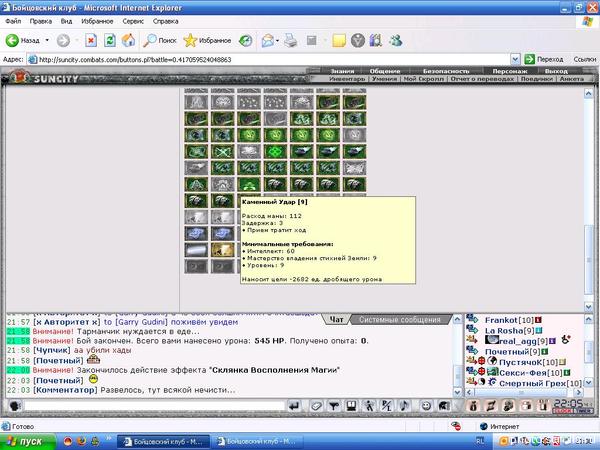Click private message icon next to Frankot
600x450 pixels.
coord(472,319)
